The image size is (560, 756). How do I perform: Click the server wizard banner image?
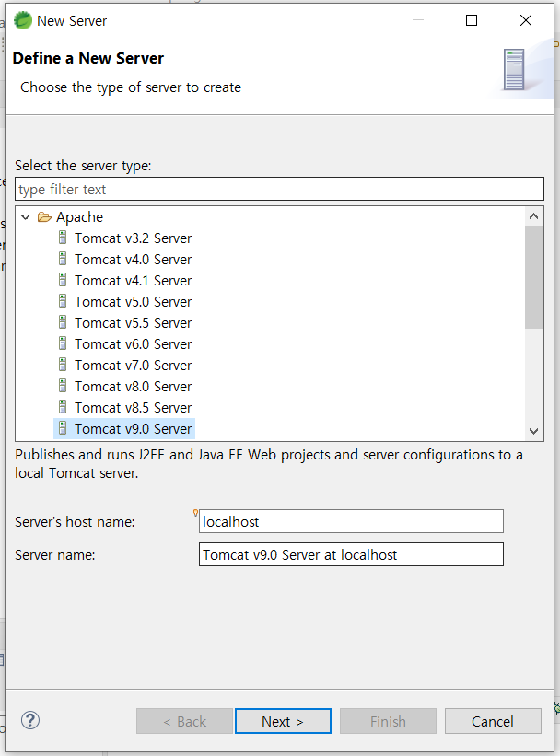(x=522, y=70)
